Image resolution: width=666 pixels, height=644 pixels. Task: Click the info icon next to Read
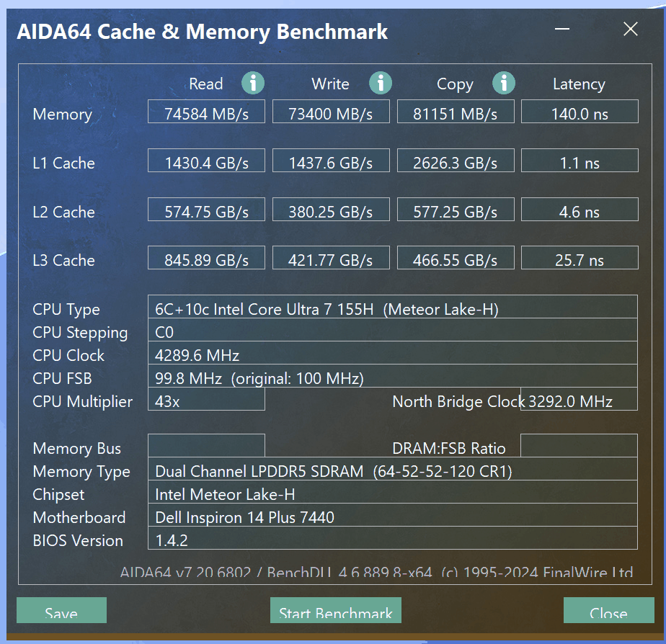coord(252,84)
